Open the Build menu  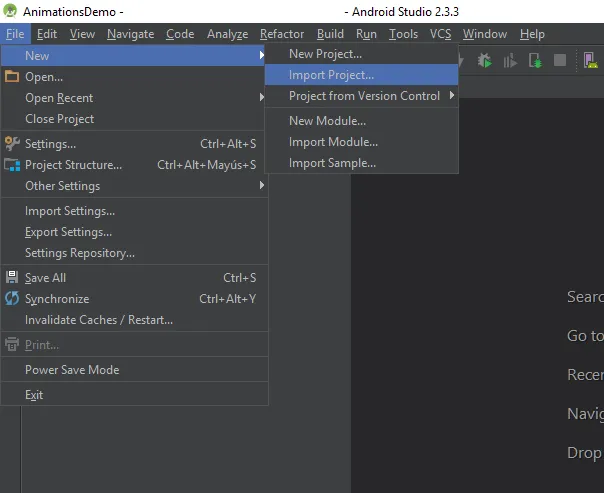point(330,34)
